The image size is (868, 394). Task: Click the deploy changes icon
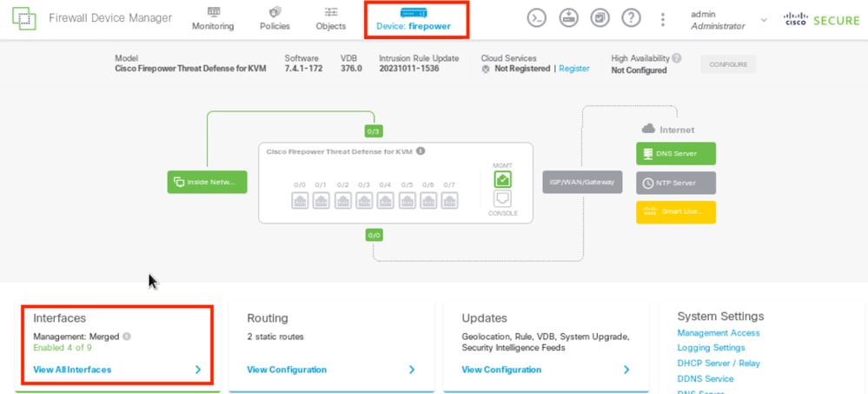pos(568,18)
